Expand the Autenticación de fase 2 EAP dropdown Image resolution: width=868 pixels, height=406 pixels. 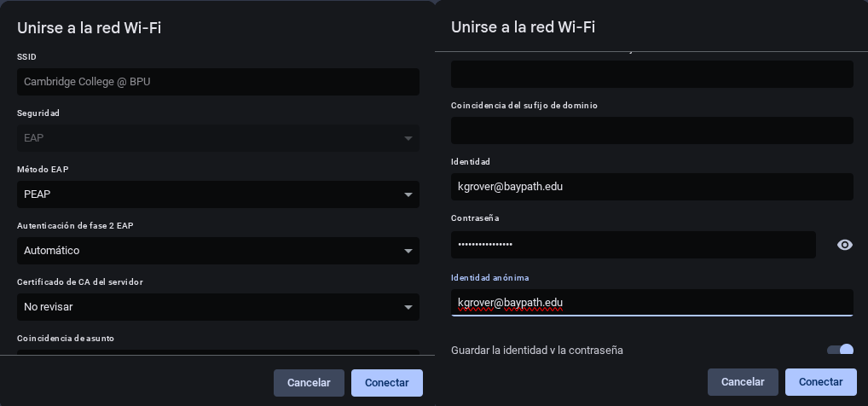pyautogui.click(x=217, y=251)
